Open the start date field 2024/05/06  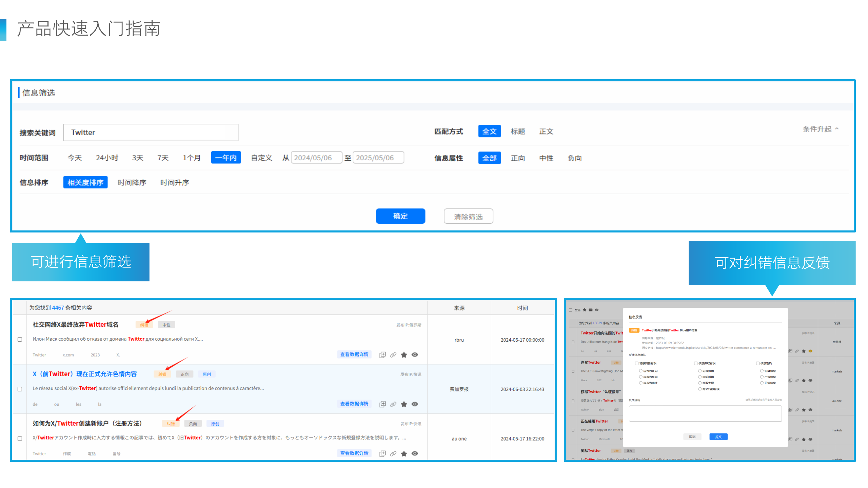point(316,158)
